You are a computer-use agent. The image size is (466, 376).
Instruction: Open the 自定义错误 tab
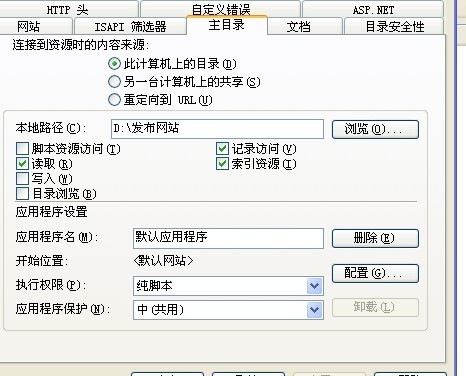coord(221,9)
